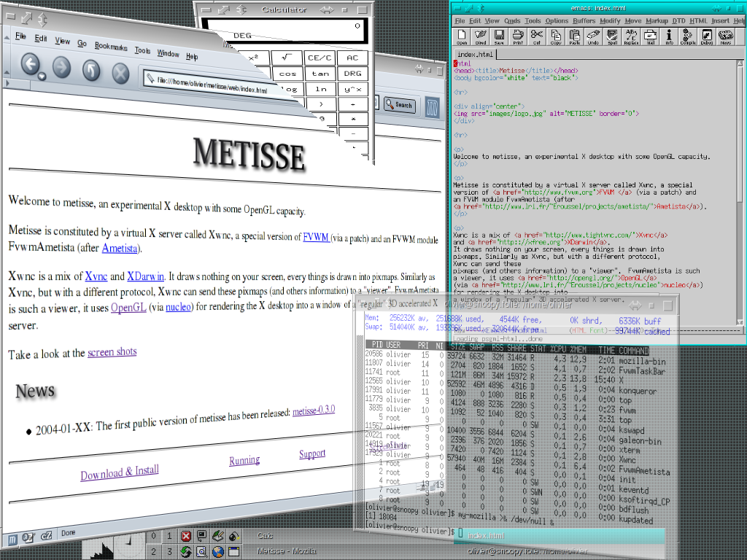This screenshot has height=560, width=747.
Task: Open the screen shots link
Action: [x=112, y=351]
